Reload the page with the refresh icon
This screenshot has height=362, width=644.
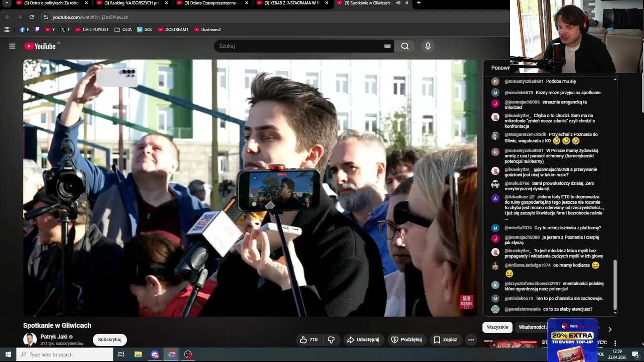pyautogui.click(x=31, y=17)
